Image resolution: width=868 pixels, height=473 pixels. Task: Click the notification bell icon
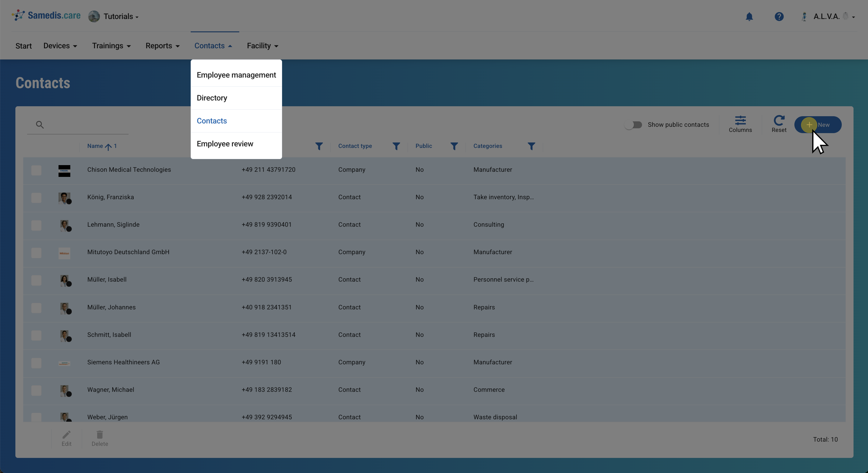(x=749, y=17)
